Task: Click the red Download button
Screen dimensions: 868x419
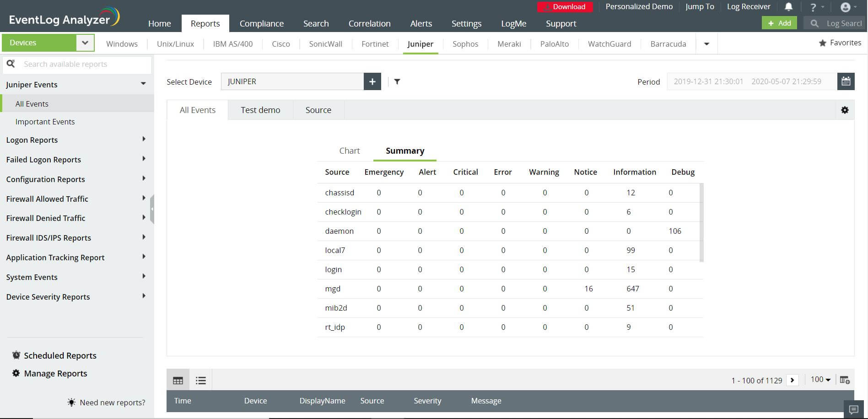Action: [x=565, y=7]
